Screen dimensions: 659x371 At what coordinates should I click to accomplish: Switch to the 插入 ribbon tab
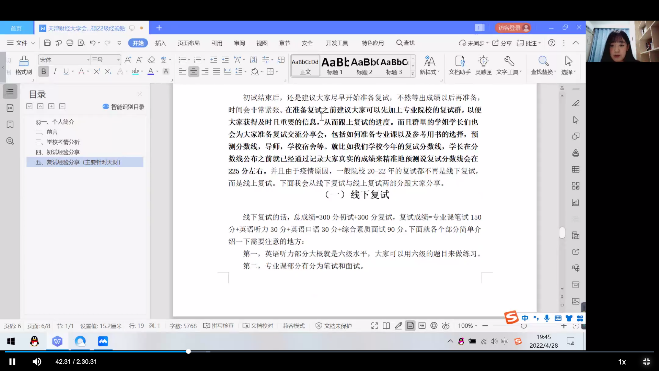click(161, 43)
